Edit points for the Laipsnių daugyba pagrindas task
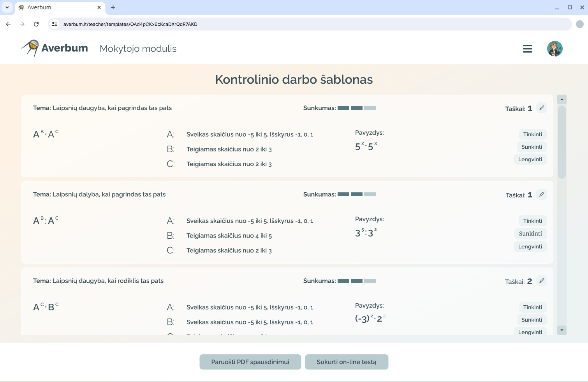588x382 pixels. point(541,108)
